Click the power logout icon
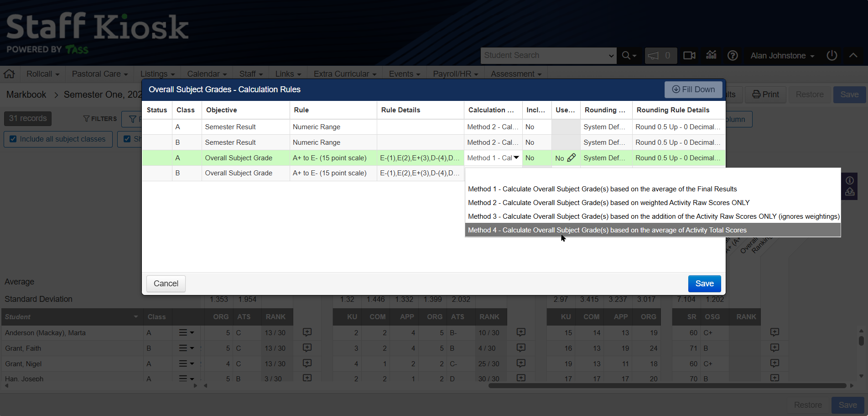 tap(832, 55)
